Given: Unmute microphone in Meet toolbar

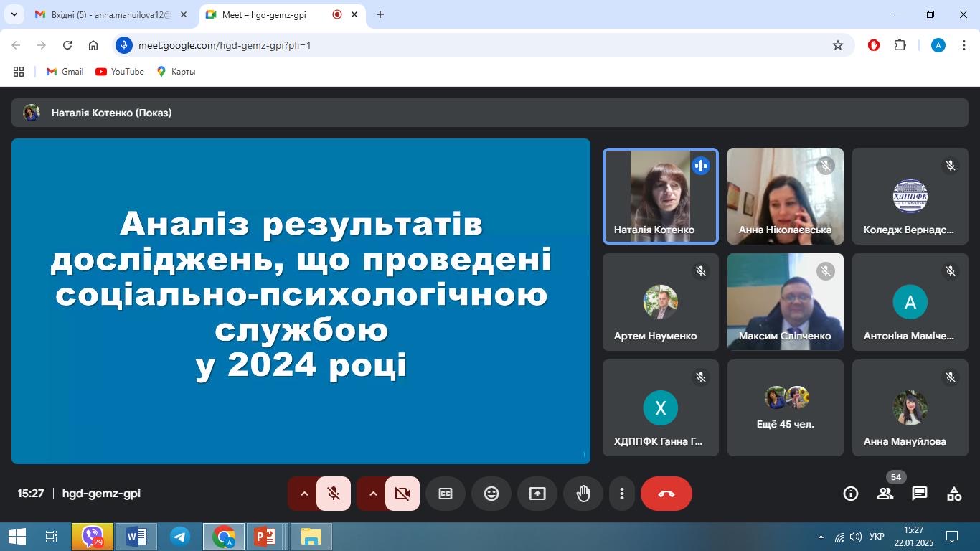Looking at the screenshot, I should click(x=334, y=494).
